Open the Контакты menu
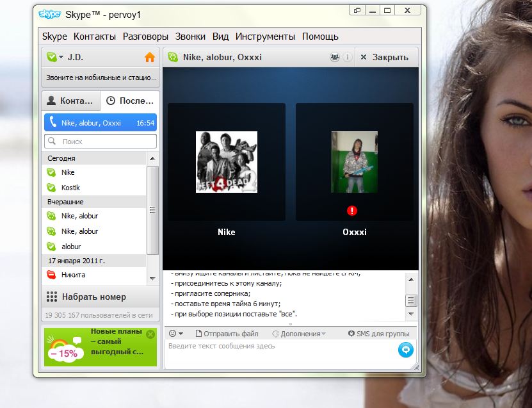This screenshot has width=532, height=408. tap(95, 37)
